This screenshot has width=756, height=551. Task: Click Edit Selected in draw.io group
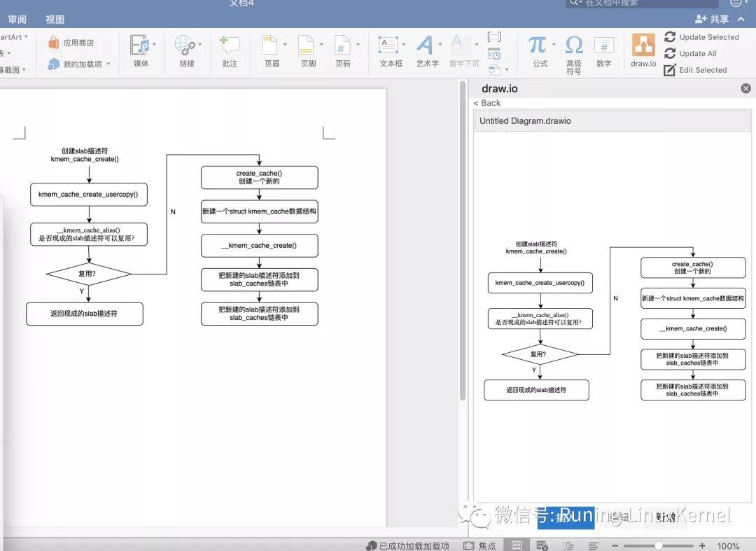click(695, 70)
